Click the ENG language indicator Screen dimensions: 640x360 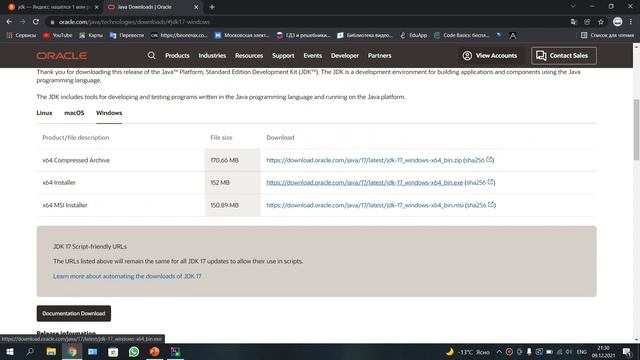click(582, 352)
